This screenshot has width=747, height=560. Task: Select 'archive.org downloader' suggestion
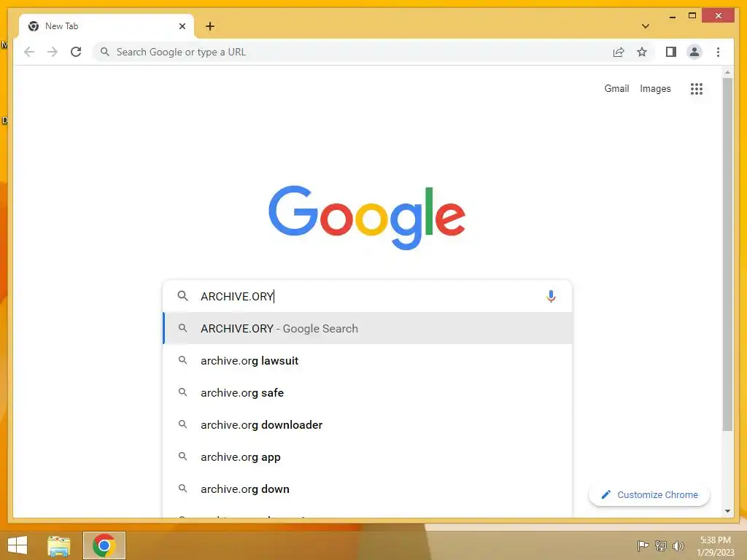click(x=368, y=425)
